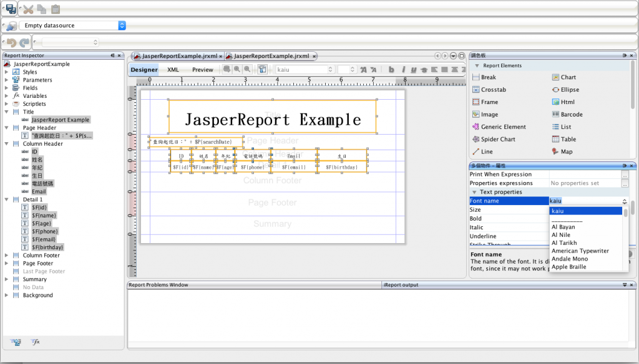
Task: Expand the Styles node in Report Inspector
Action: tap(6, 72)
